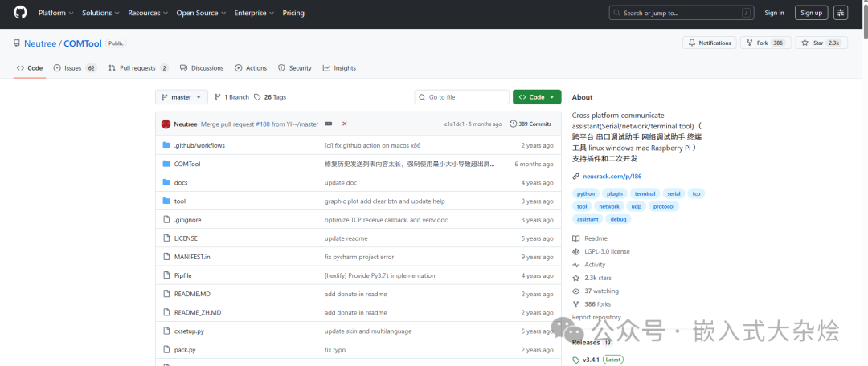Open the .gitignore file
This screenshot has width=868, height=366.
pos(187,219)
